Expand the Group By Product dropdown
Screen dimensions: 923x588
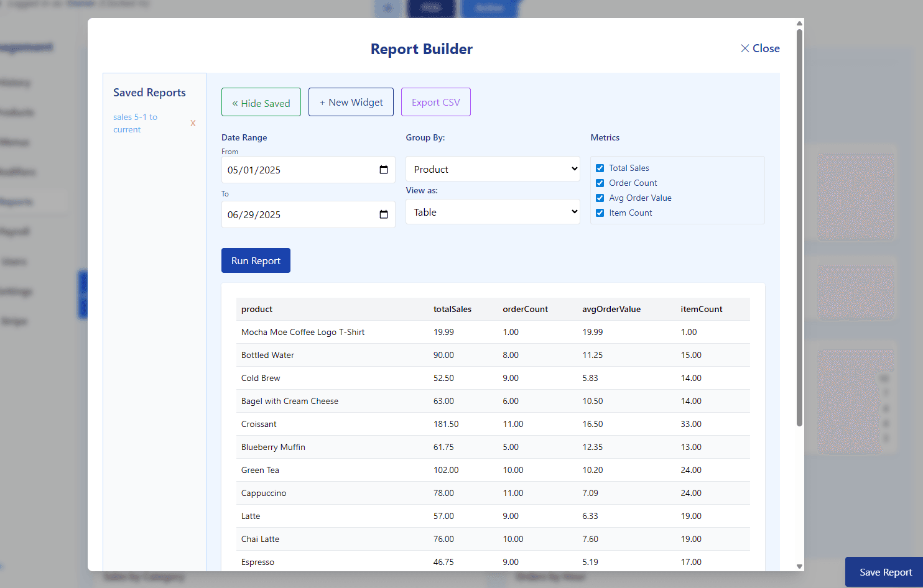[493, 169]
